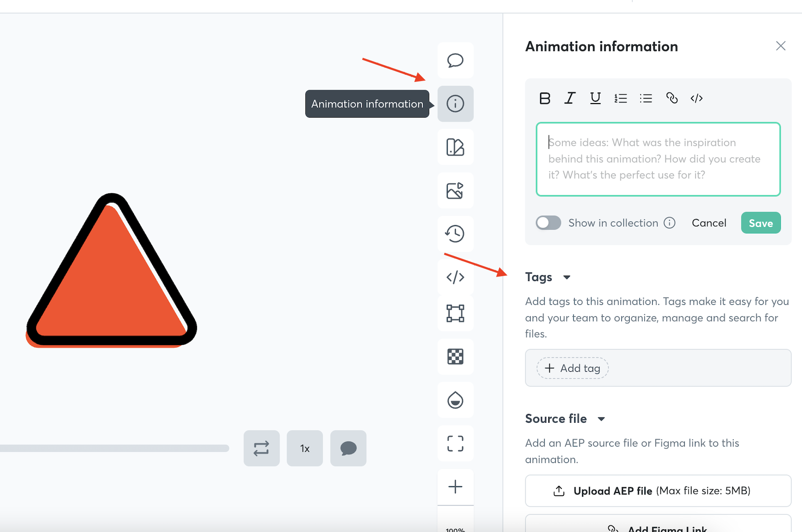802x532 pixels.
Task: Open the background color droplet icon
Action: click(x=455, y=400)
